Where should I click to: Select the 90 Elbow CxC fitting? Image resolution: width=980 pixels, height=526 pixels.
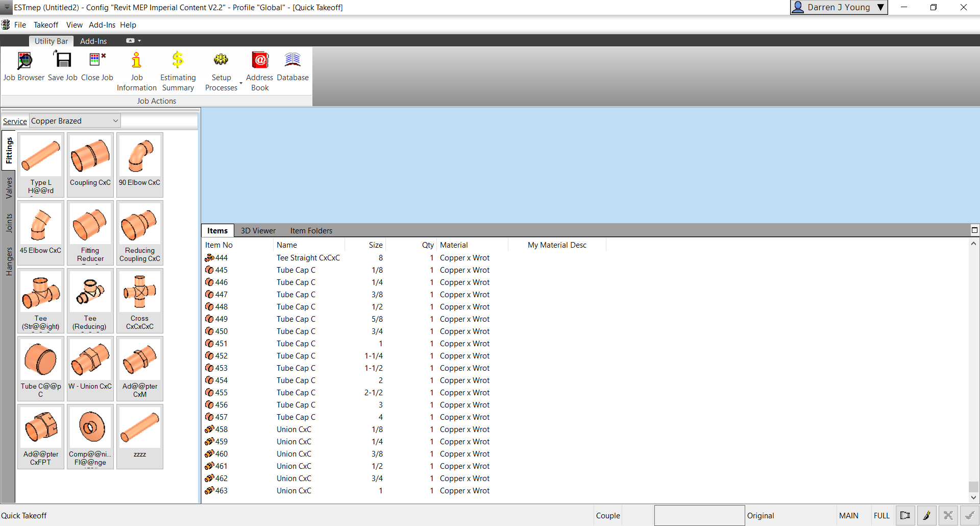pos(140,164)
